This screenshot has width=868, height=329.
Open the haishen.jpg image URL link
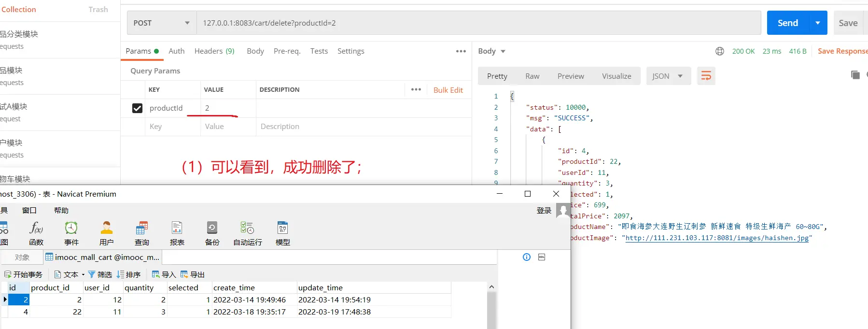(717, 238)
